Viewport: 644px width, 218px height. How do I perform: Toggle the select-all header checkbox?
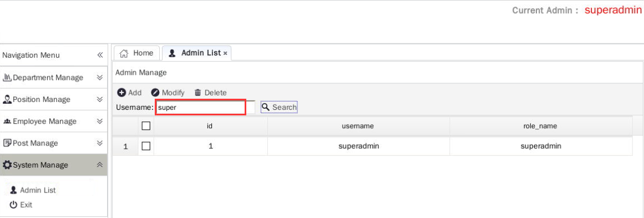[146, 126]
